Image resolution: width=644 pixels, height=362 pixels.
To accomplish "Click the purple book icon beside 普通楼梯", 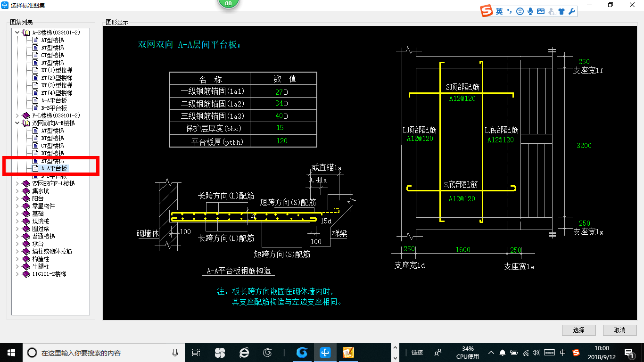I will [26, 236].
